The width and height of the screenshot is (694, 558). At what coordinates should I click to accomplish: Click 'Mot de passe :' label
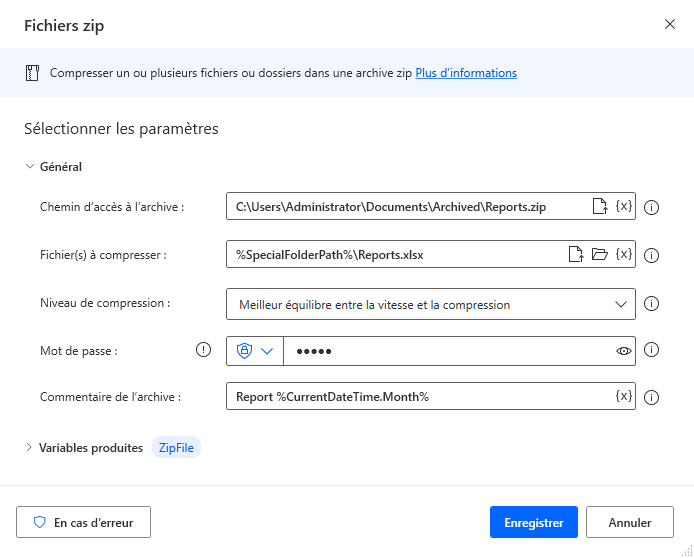79,351
